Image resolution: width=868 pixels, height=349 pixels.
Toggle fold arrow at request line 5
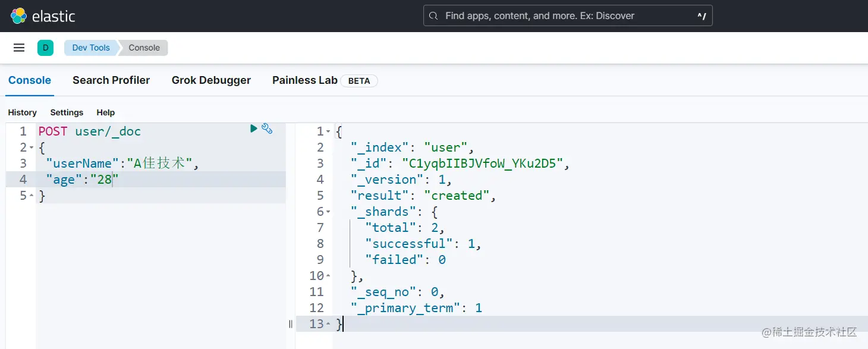32,196
